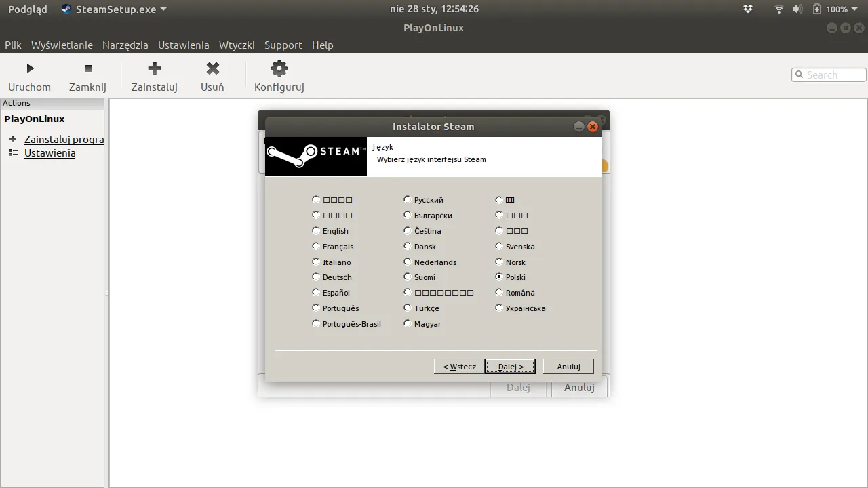Screen dimensions: 868x488
Task: Click the Podgląd activities button
Action: tap(27, 9)
